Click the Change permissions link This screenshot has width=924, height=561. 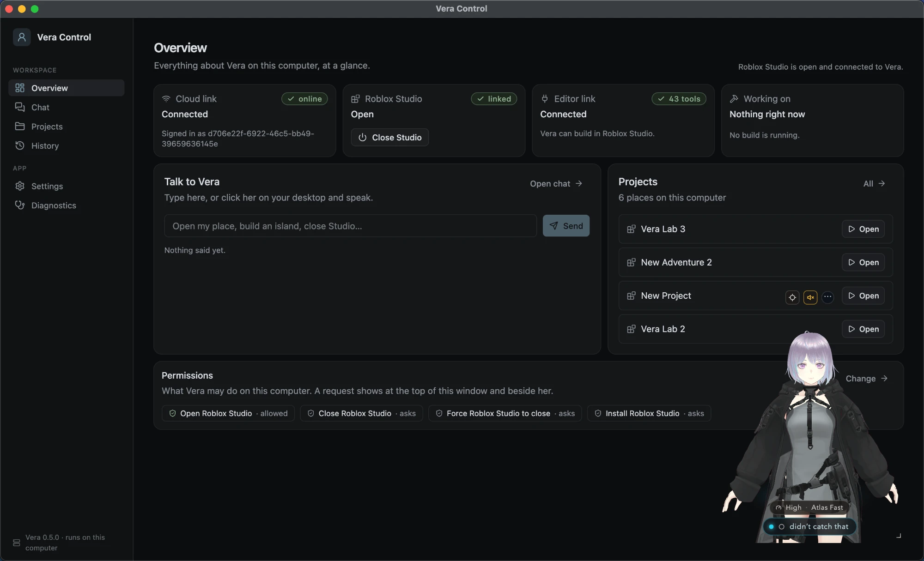[867, 379]
